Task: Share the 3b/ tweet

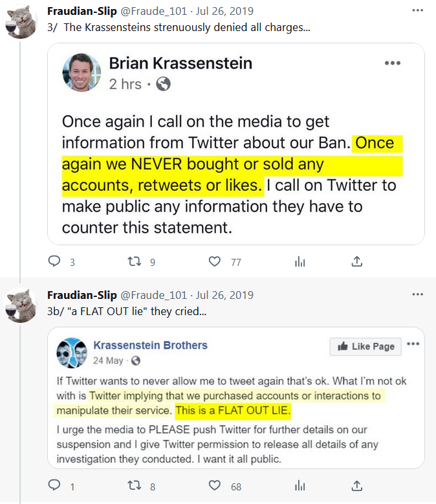Action: (356, 485)
